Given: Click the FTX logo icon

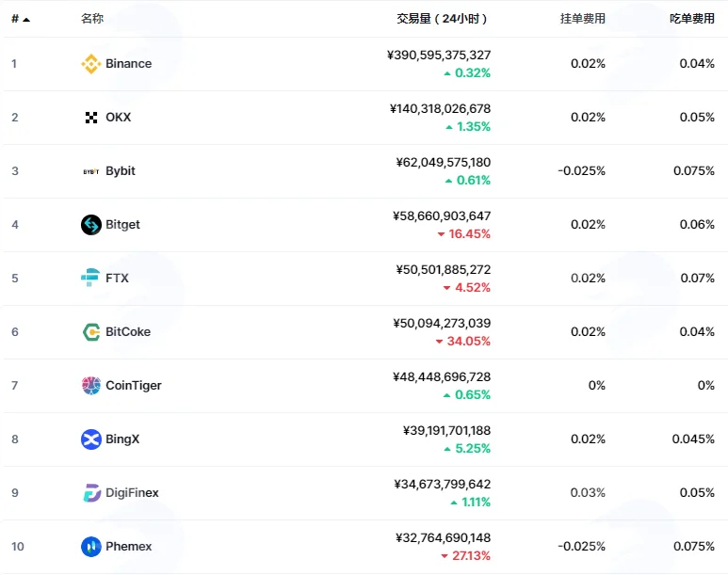Looking at the screenshot, I should (x=90, y=278).
